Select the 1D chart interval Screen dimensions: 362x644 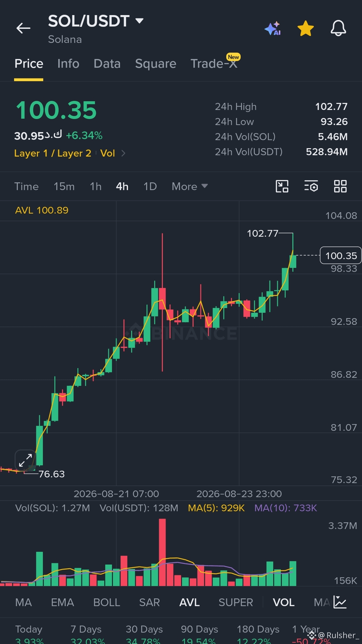pyautogui.click(x=150, y=186)
